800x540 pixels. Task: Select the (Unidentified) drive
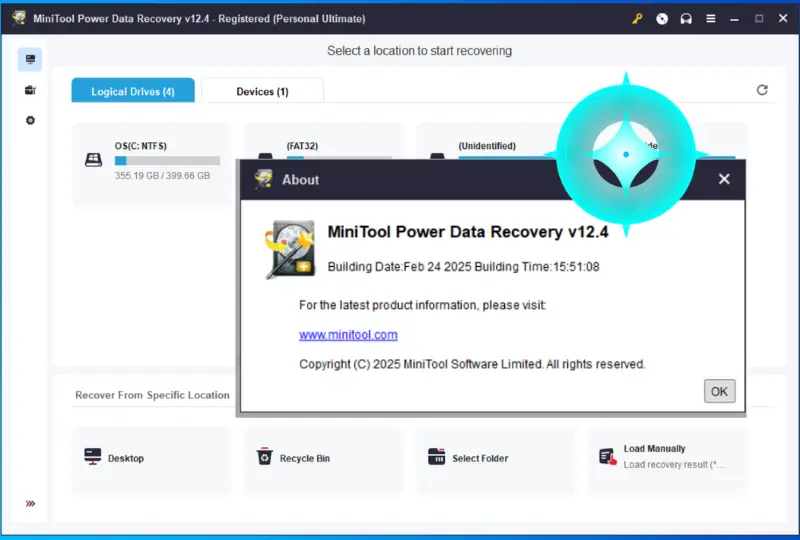487,141
